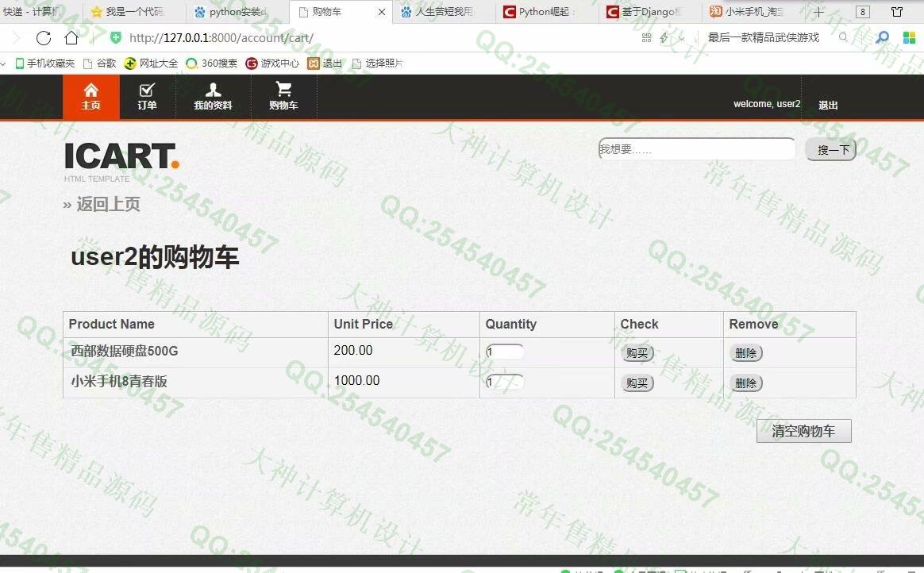Edit quantity field for 西部数据硬盘500G
The height and width of the screenshot is (573, 924).
tap(504, 352)
